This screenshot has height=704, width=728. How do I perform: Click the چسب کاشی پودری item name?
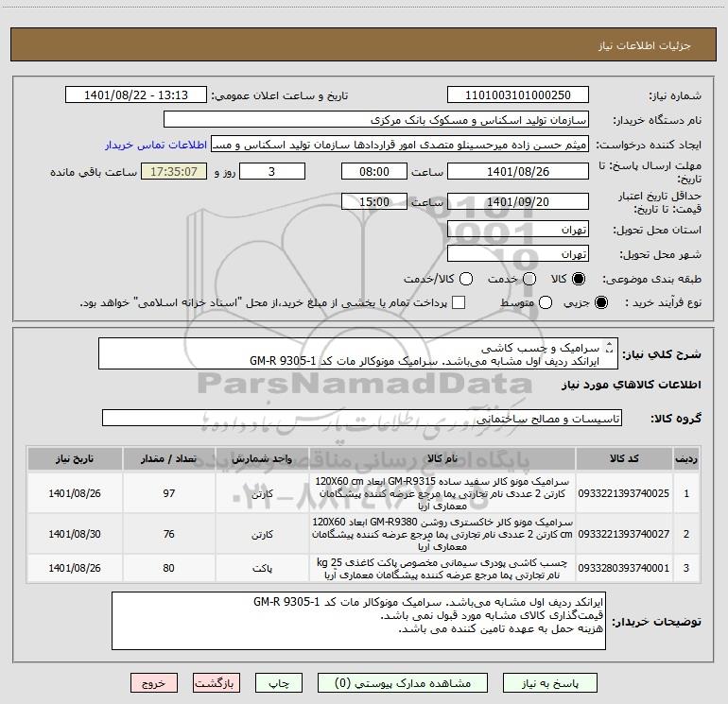442,569
